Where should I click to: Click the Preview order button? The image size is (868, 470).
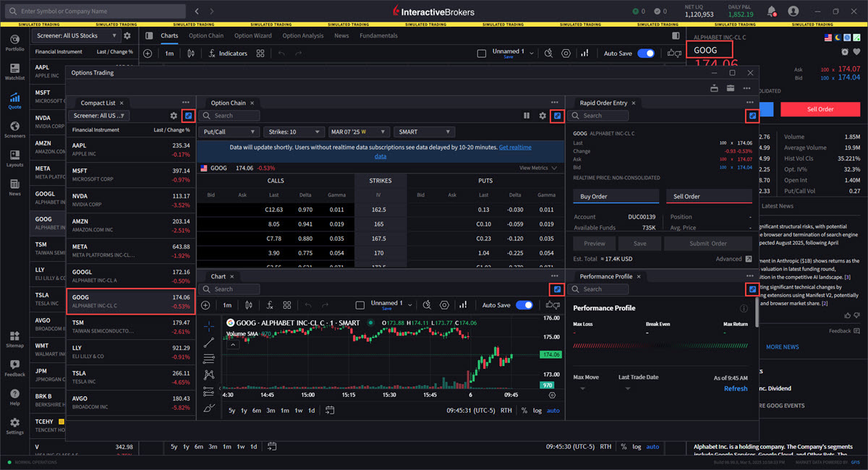595,244
